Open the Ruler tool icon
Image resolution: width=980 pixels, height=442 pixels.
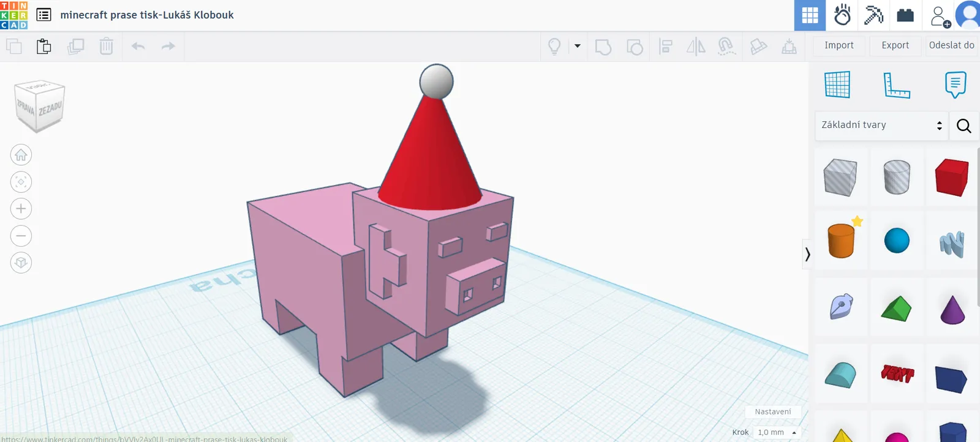pyautogui.click(x=897, y=85)
